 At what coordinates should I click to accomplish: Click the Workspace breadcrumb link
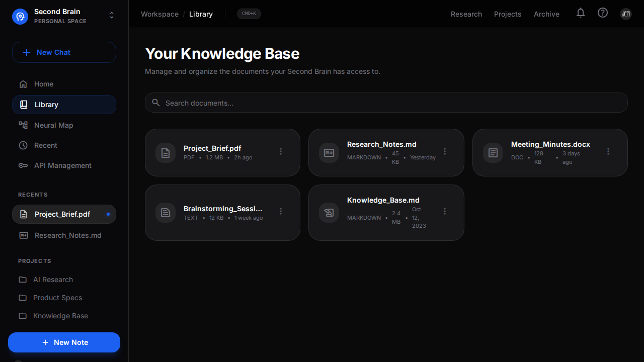tap(159, 14)
